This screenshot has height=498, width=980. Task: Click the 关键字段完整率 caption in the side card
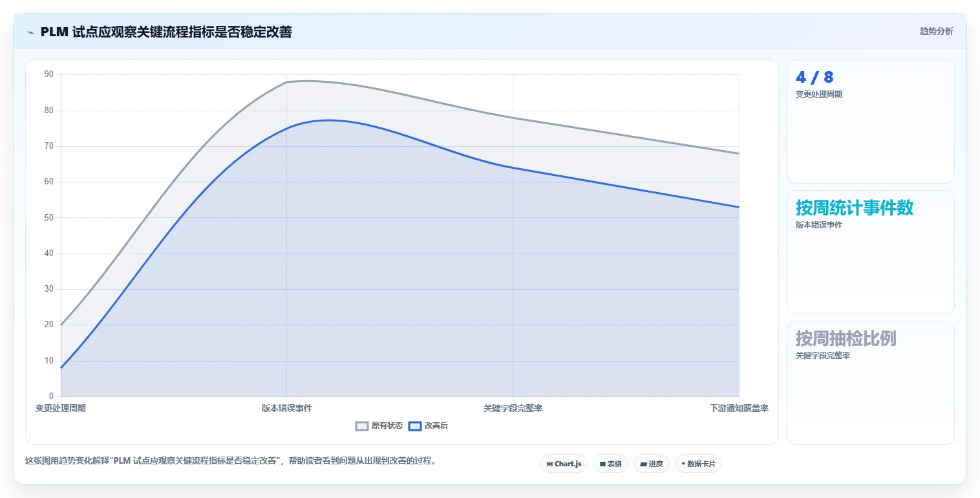click(x=823, y=356)
